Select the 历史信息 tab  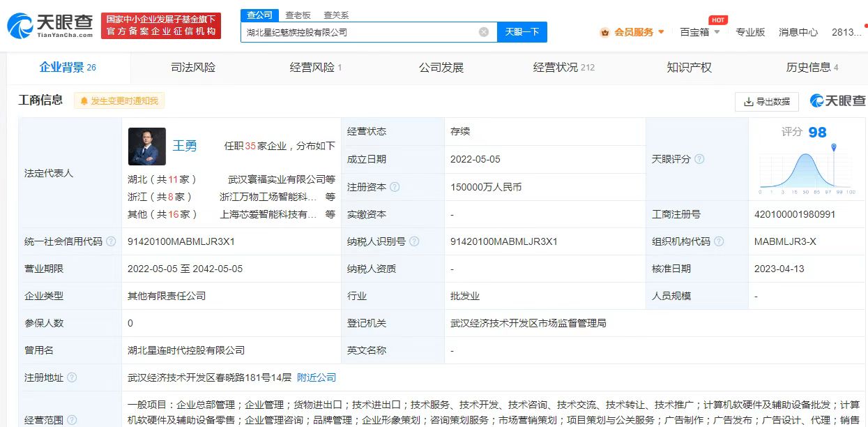click(x=812, y=68)
